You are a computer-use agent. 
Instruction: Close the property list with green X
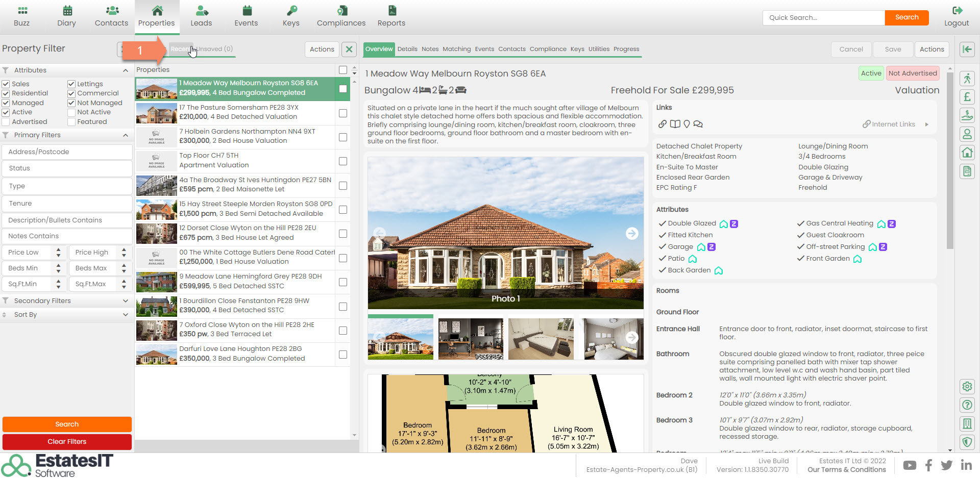pos(349,49)
